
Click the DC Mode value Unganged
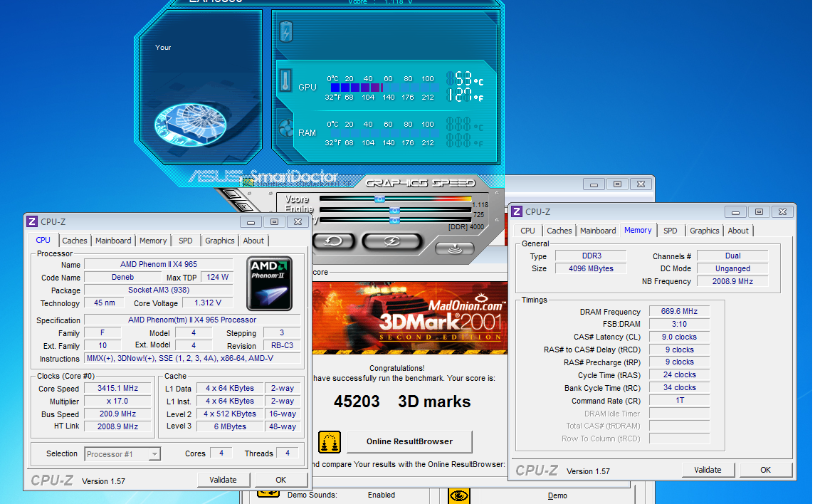732,269
